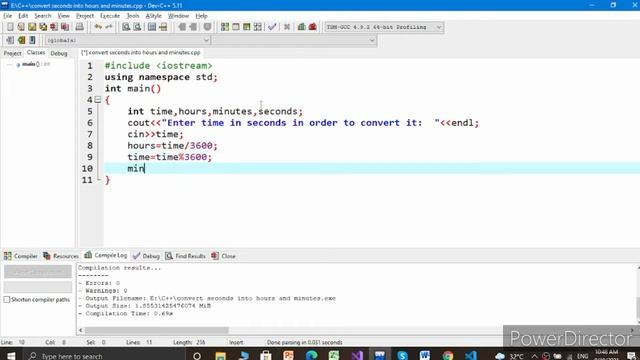
Task: Switch to the Project sidebar tab
Action: tap(12, 53)
